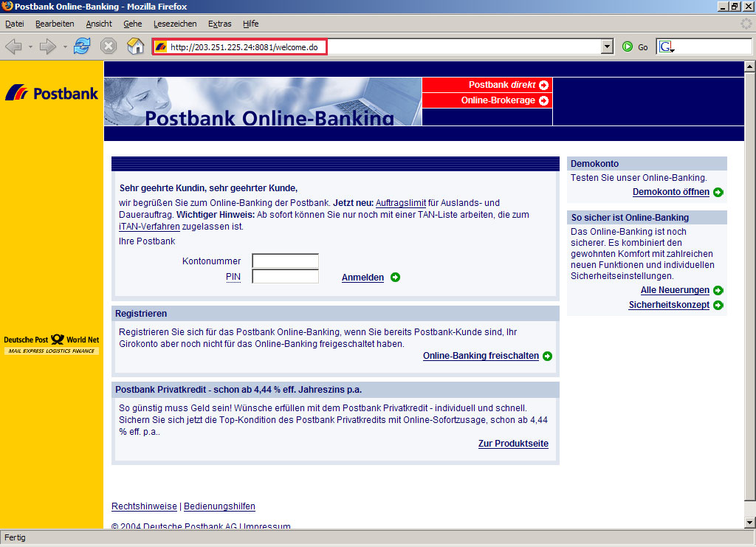This screenshot has width=756, height=547.
Task: Click the Registrieren section heading
Action: click(x=141, y=314)
